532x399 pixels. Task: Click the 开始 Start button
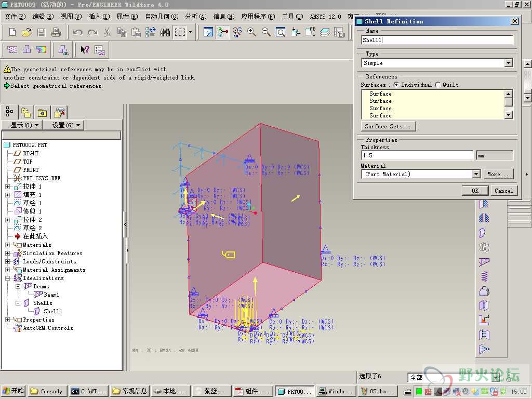tap(13, 391)
